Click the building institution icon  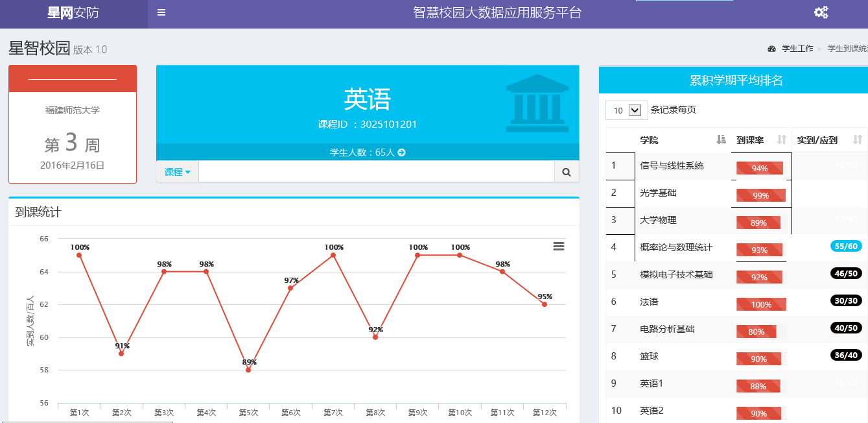[x=536, y=104]
